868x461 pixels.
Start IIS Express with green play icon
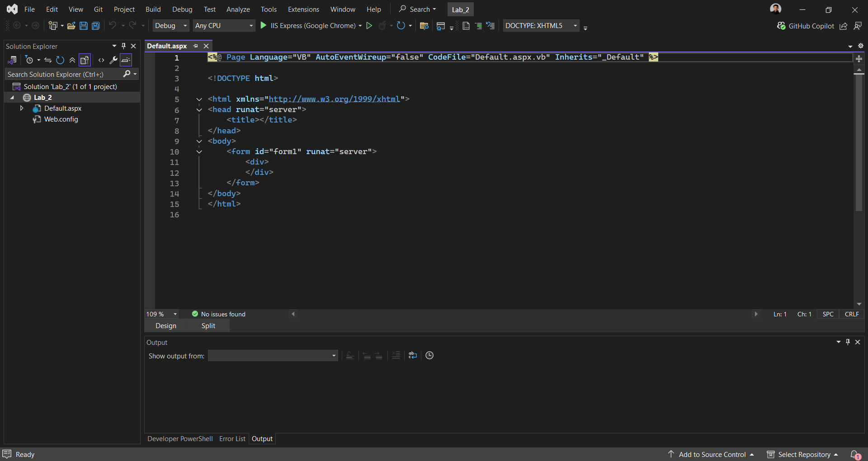point(264,26)
